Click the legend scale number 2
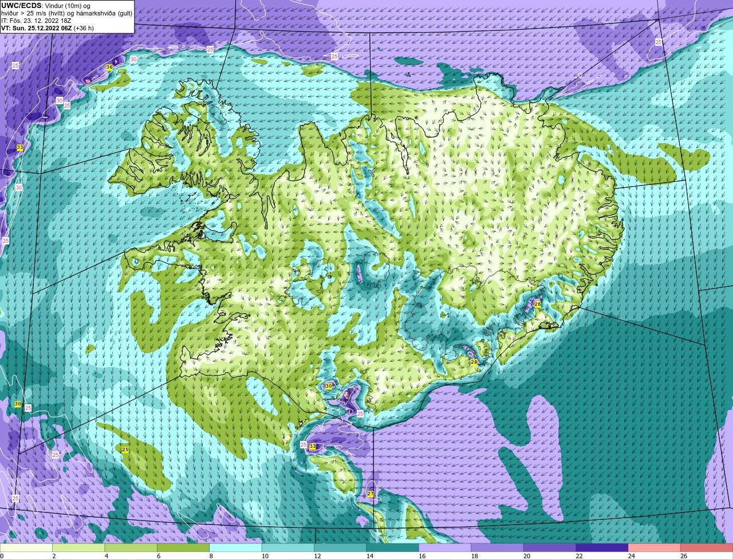The height and width of the screenshot is (560, 733). [x=54, y=556]
